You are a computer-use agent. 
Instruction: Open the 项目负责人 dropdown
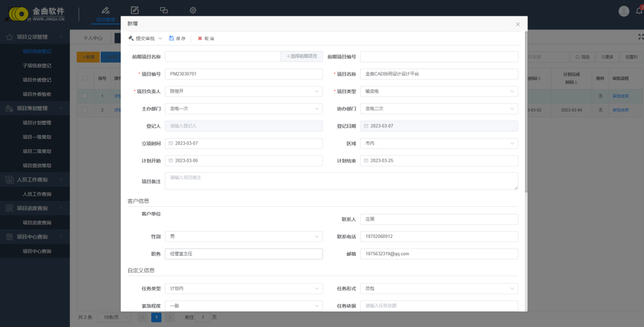(244, 92)
